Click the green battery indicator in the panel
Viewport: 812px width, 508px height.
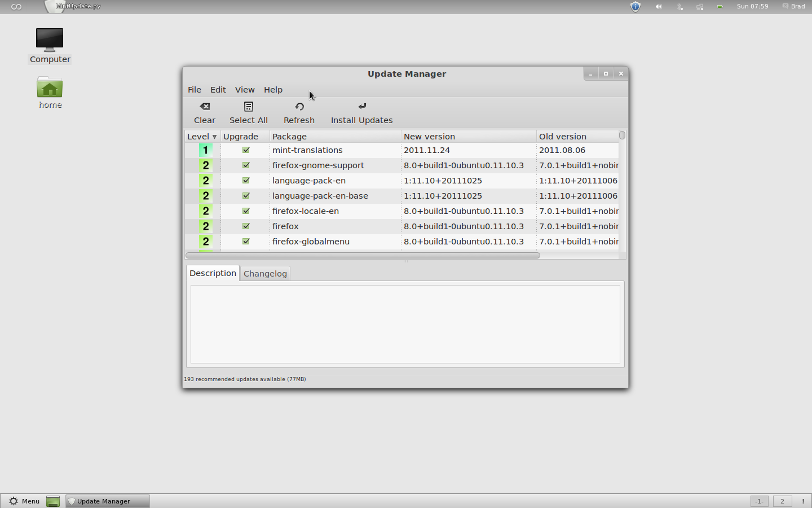click(x=720, y=7)
